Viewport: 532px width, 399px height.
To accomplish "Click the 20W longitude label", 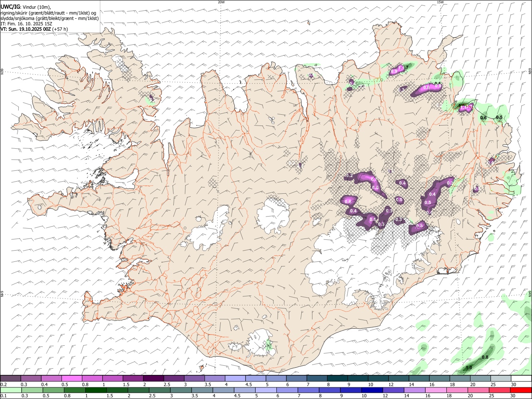I will click(x=221, y=2).
